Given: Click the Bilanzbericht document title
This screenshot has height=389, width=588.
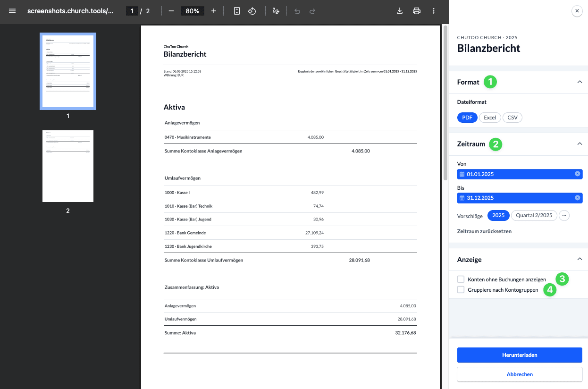Looking at the screenshot, I should click(x=185, y=54).
